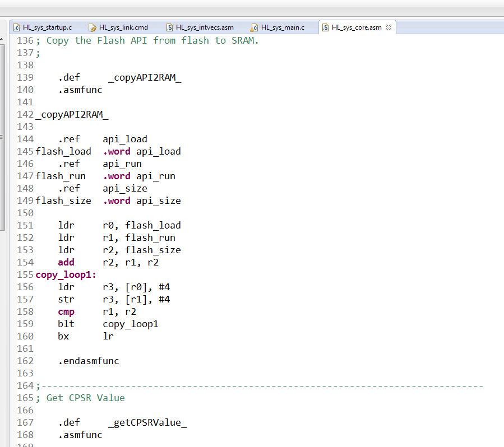Click the C file icon on HL_sys_startup.c tab
504x447 pixels.
[16, 27]
